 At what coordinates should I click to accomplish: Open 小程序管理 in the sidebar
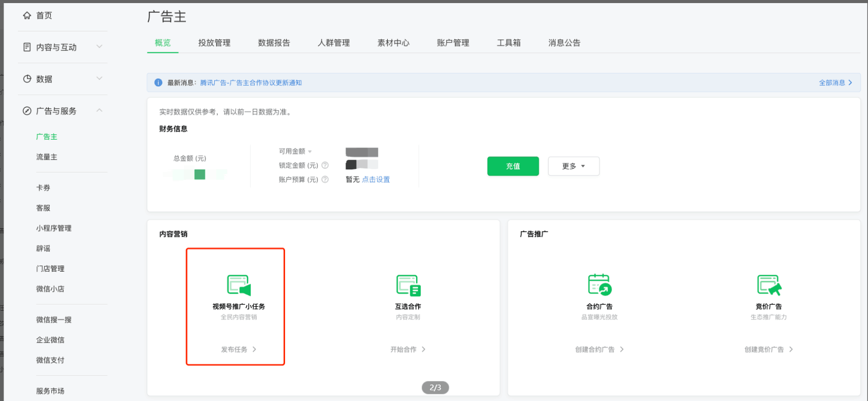54,228
